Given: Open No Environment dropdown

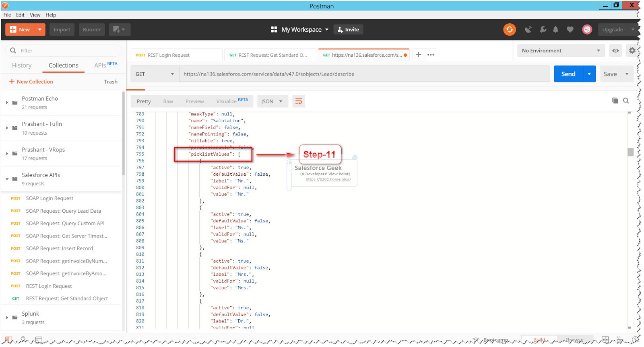Looking at the screenshot, I should coord(561,51).
